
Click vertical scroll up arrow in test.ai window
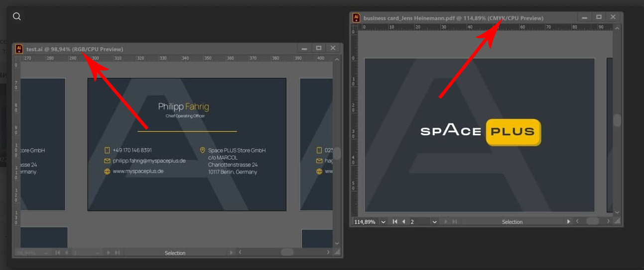click(337, 60)
